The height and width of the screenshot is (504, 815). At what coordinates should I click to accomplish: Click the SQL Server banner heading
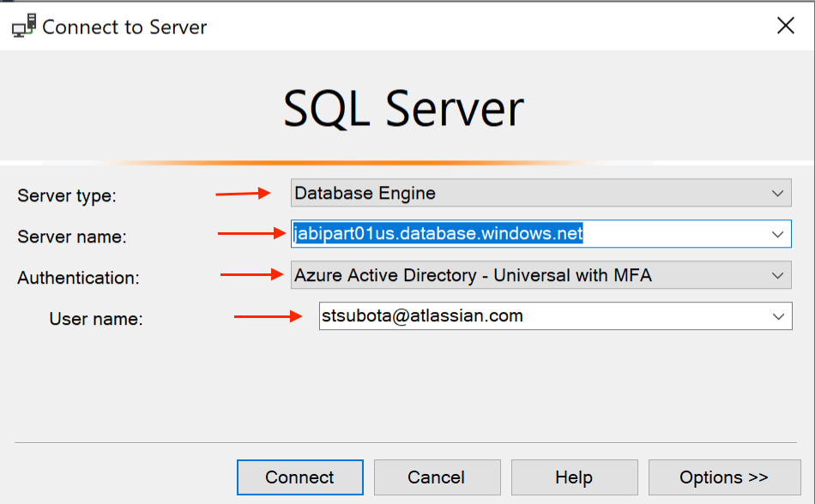(x=403, y=109)
